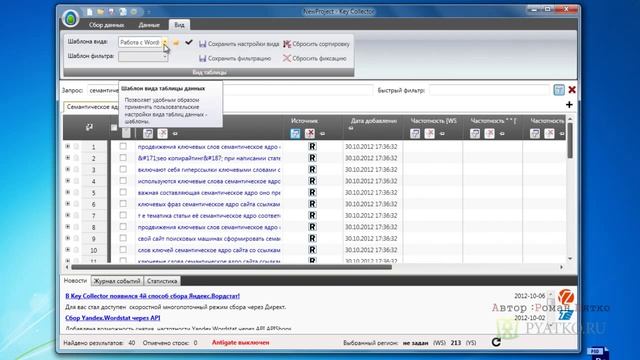Click the expand-all icon in table header corner
The image size is (640, 360).
coord(89,127)
